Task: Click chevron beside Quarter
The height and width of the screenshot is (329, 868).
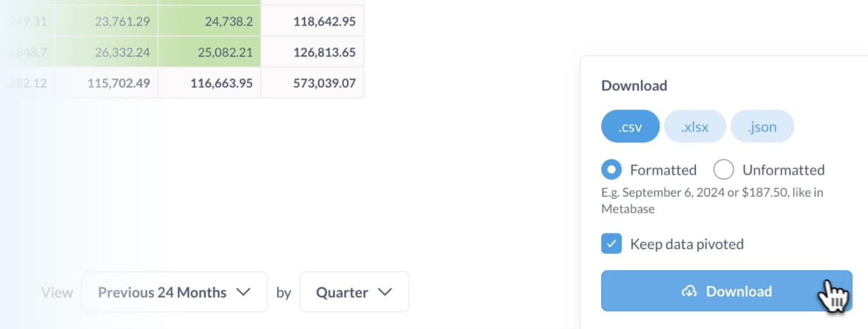Action: point(384,292)
